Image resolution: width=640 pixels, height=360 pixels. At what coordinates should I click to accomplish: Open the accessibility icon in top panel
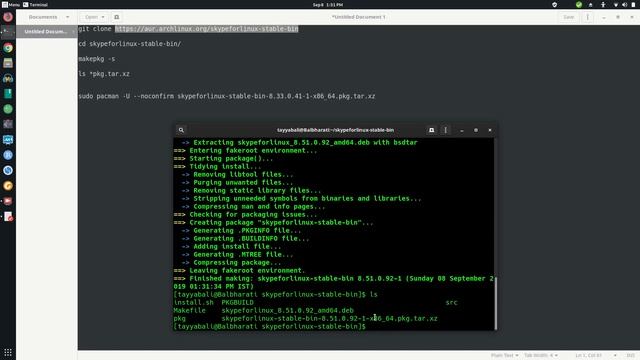coord(603,4)
